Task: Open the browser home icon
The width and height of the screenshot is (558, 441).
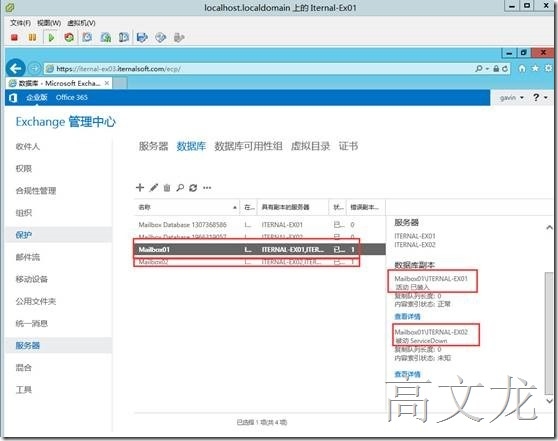Action: tap(522, 68)
